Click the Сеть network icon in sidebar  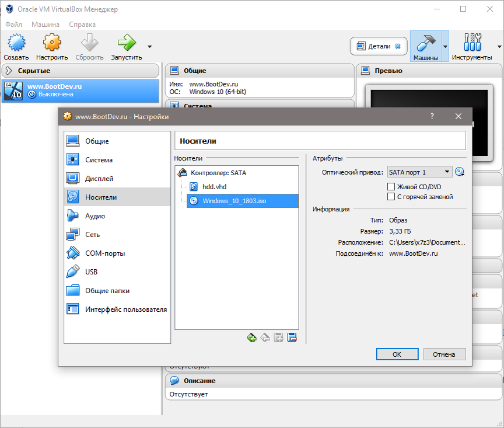(73, 234)
